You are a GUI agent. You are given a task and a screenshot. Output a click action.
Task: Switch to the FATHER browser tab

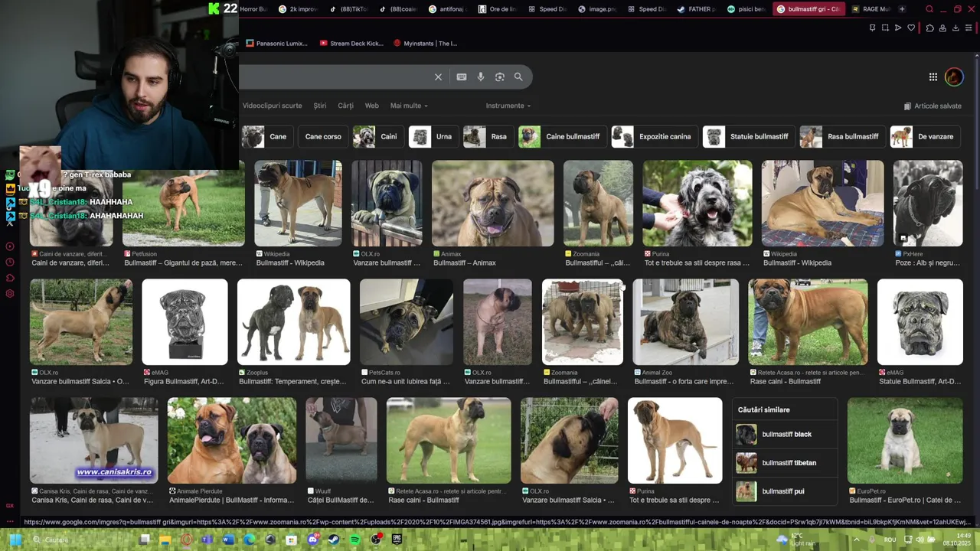click(695, 9)
